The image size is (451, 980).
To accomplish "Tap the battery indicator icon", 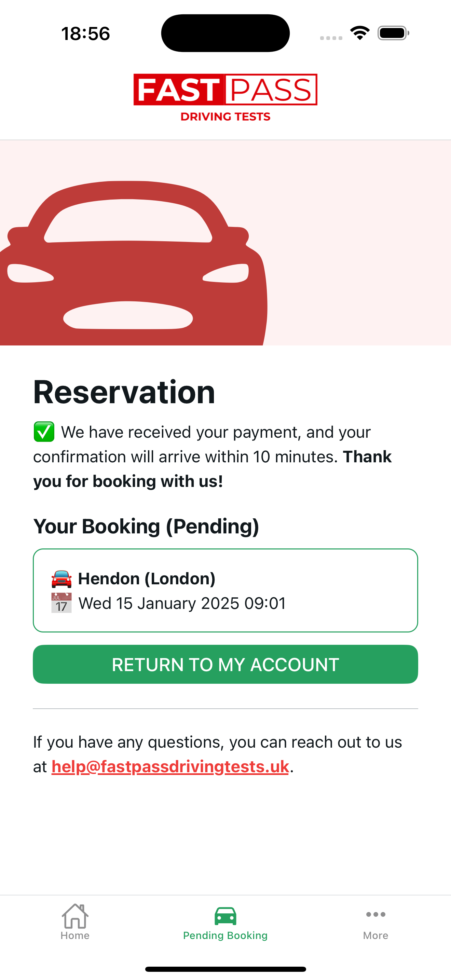I will 393,33.
